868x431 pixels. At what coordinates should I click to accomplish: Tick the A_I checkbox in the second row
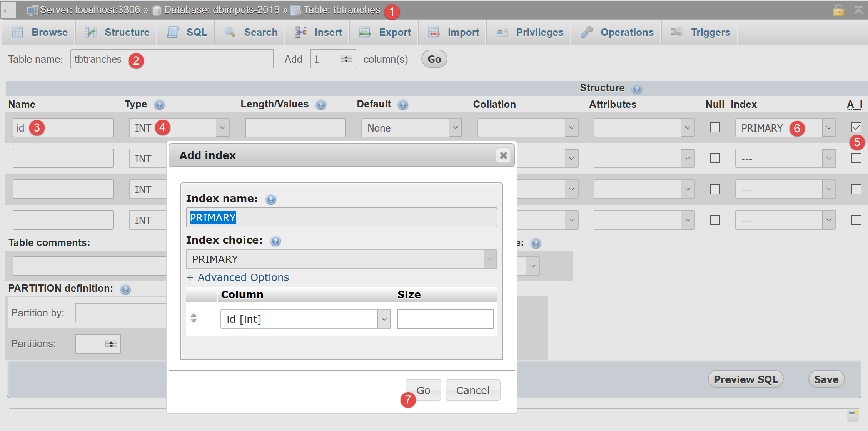pyautogui.click(x=856, y=158)
